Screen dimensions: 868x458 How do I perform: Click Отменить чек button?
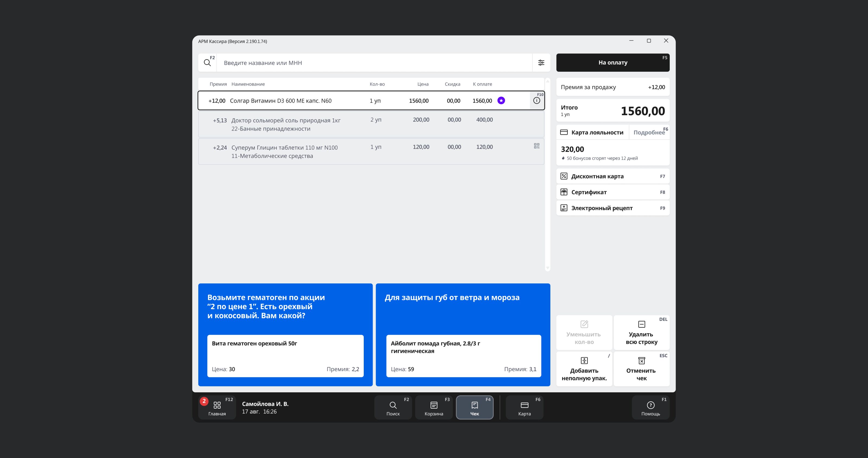pos(641,369)
